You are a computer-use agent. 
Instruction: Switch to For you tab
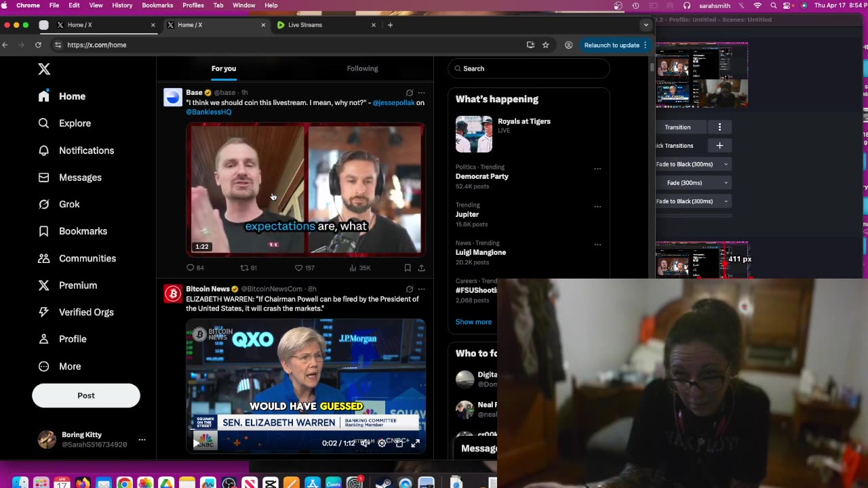(224, 68)
